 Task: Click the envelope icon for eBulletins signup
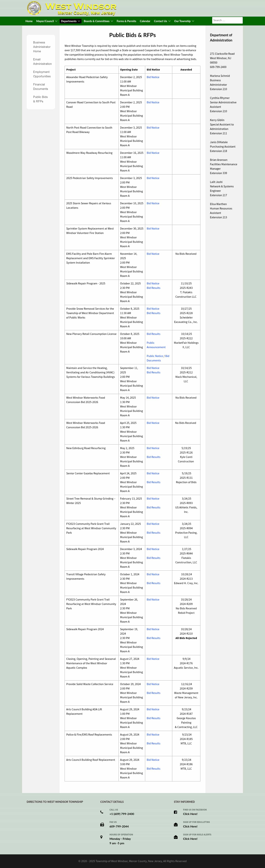point(176,825)
